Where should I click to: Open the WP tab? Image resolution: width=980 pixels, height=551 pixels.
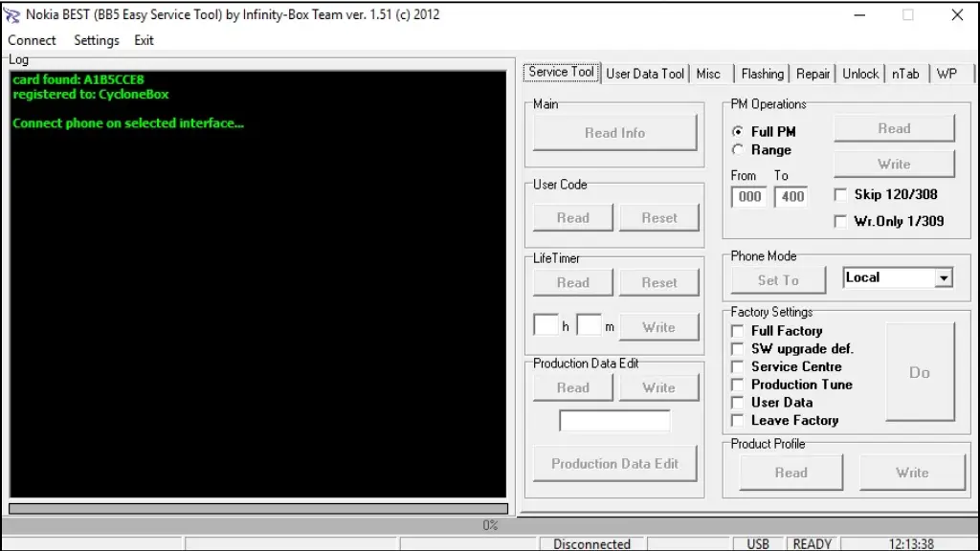tap(947, 74)
